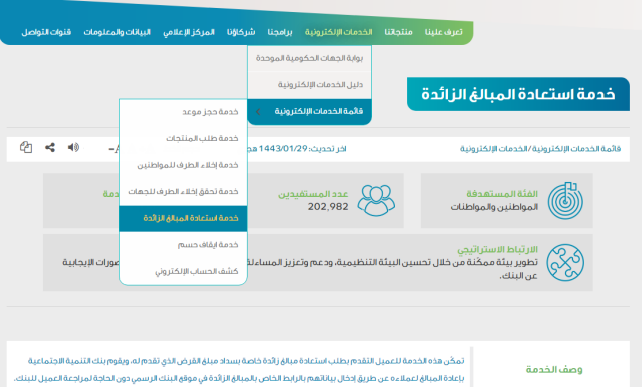Open the المركز الإعلامي menu
Image resolution: width=642 pixels, height=387 pixels.
pos(189,32)
